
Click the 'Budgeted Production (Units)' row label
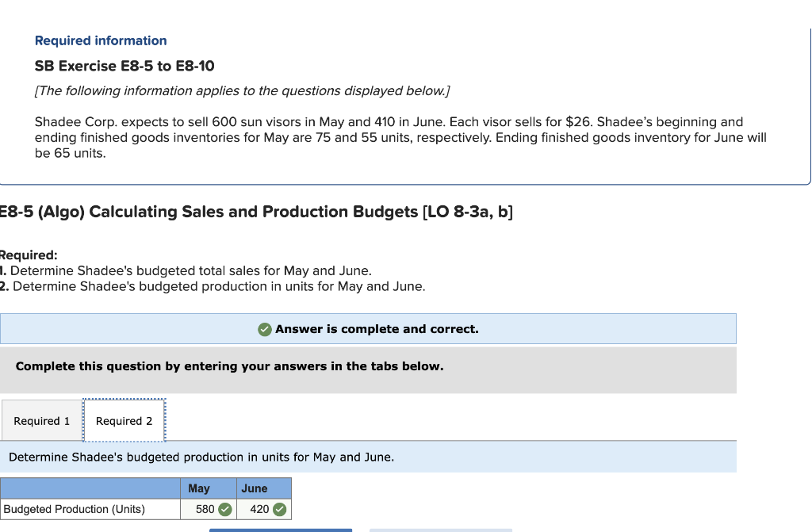point(74,509)
